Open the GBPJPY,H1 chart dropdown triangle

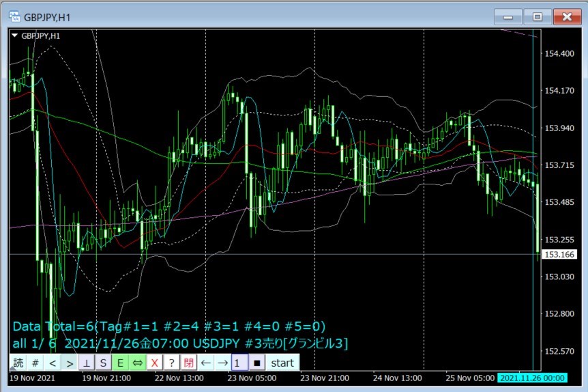coord(14,36)
